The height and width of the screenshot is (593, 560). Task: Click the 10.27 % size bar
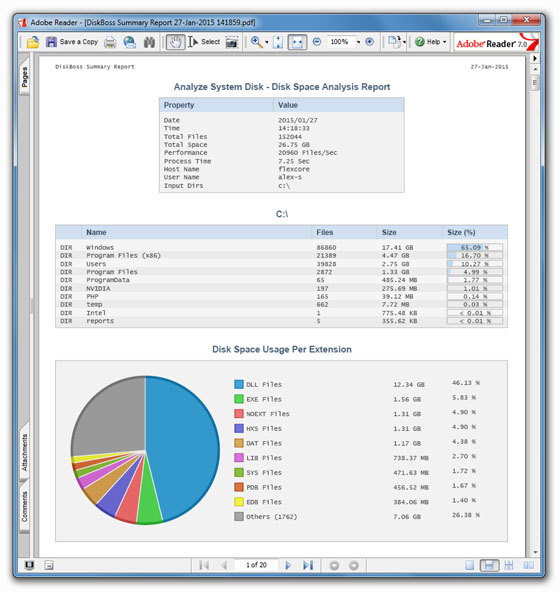pos(475,264)
